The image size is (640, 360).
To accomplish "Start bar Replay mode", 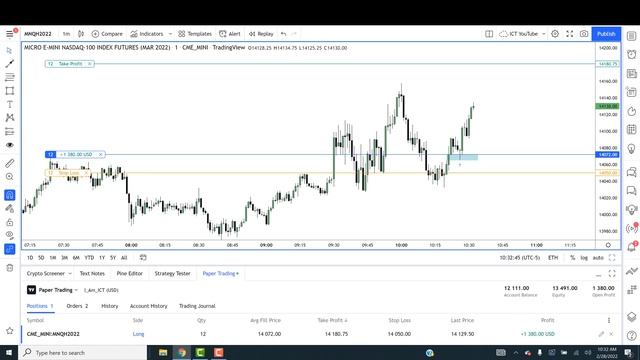I will pyautogui.click(x=261, y=34).
